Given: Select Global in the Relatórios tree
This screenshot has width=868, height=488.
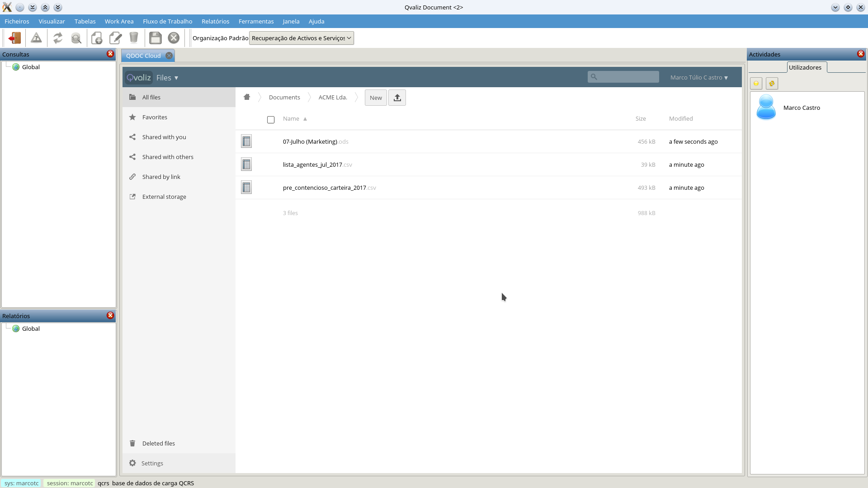Looking at the screenshot, I should pyautogui.click(x=31, y=328).
